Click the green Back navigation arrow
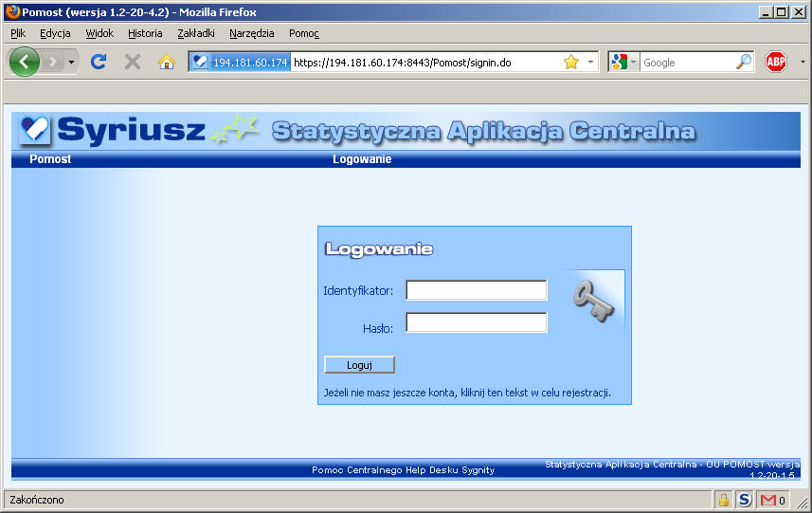The height and width of the screenshot is (513, 812). (24, 62)
